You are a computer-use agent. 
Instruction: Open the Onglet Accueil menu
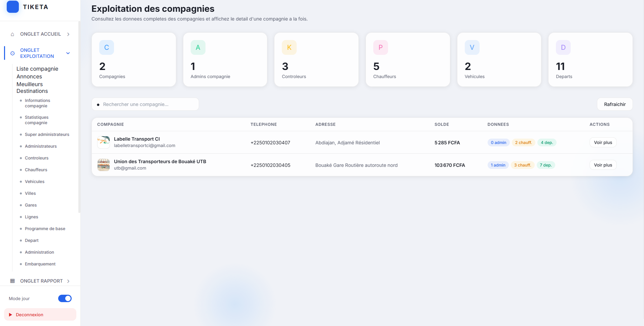[40, 34]
